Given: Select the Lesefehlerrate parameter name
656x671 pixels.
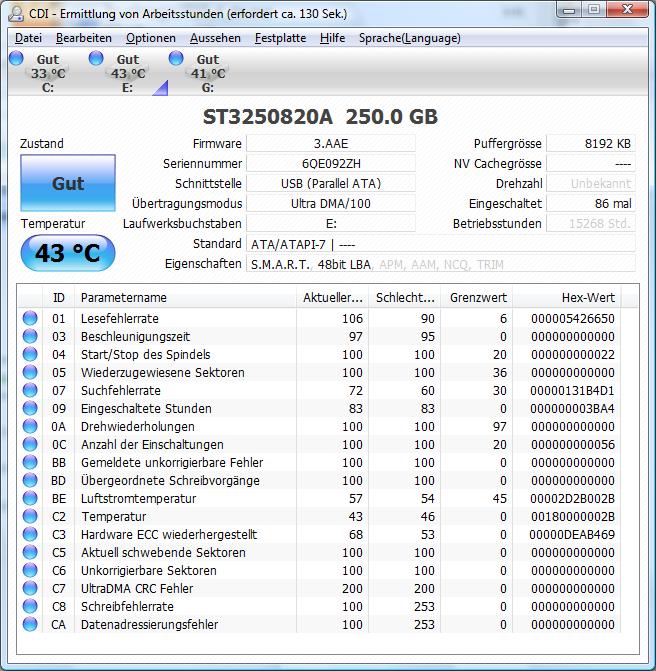Looking at the screenshot, I should pyautogui.click(x=120, y=318).
